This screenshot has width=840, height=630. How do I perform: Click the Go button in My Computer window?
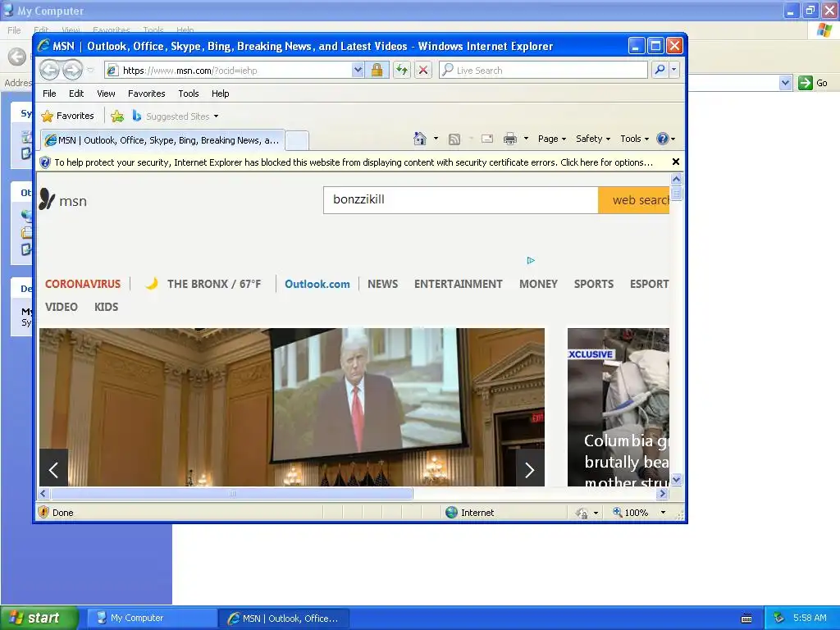(x=813, y=83)
